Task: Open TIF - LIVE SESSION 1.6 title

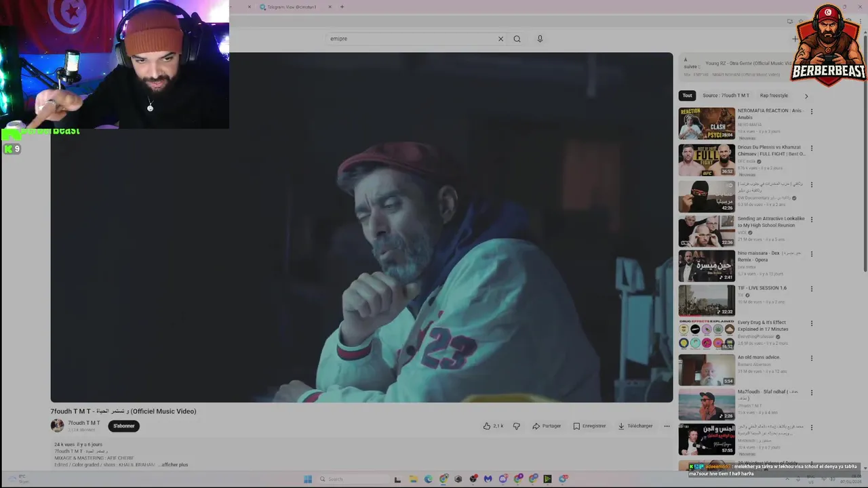Action: [x=762, y=287]
